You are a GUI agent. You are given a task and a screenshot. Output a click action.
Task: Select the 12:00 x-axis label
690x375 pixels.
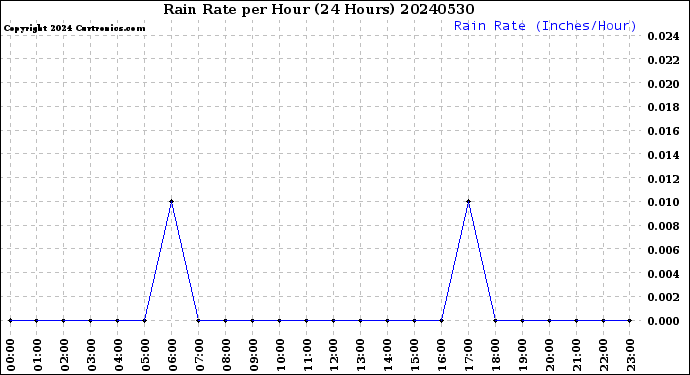pyautogui.click(x=334, y=355)
